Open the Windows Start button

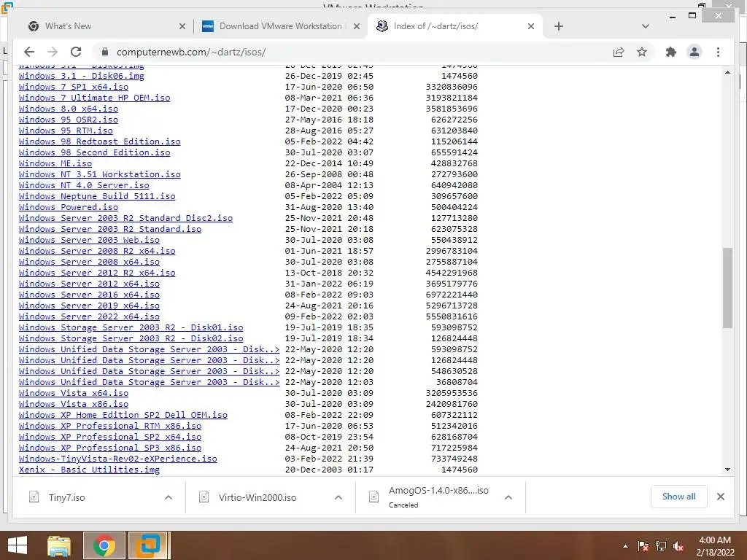[18, 545]
